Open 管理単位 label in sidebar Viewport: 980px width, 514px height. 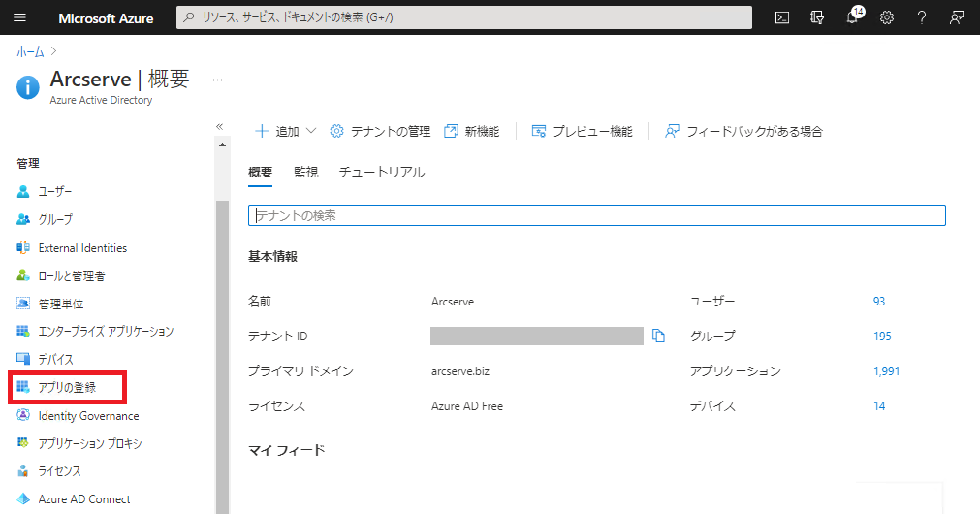[x=61, y=304]
